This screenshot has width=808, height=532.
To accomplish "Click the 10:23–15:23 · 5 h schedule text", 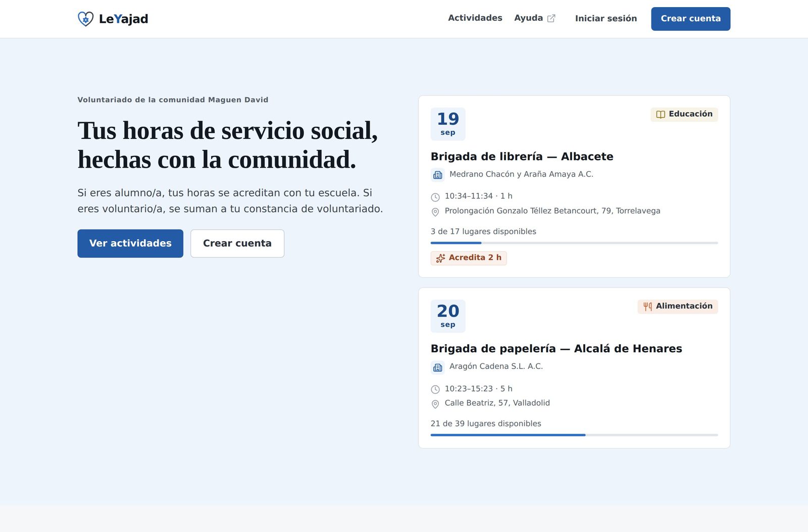I will click(x=478, y=389).
